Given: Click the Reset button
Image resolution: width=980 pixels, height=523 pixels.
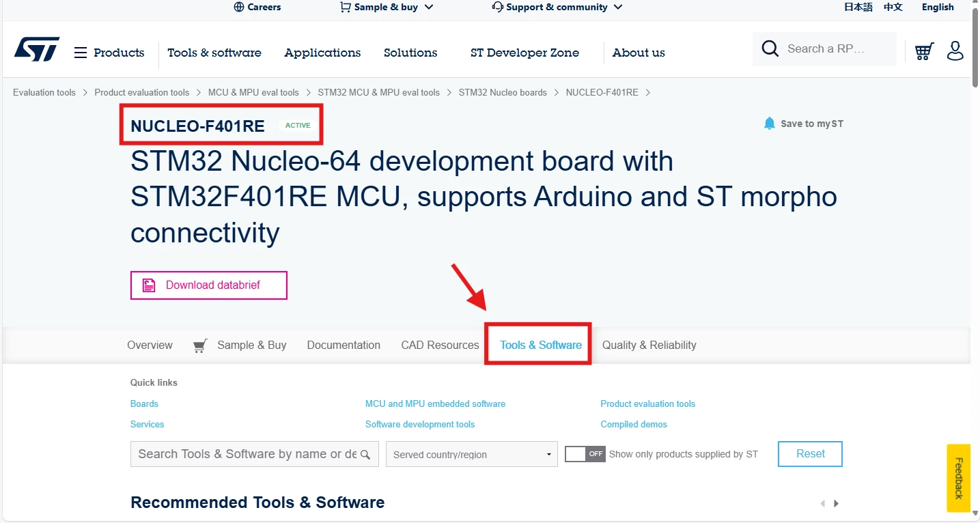Looking at the screenshot, I should tap(810, 454).
